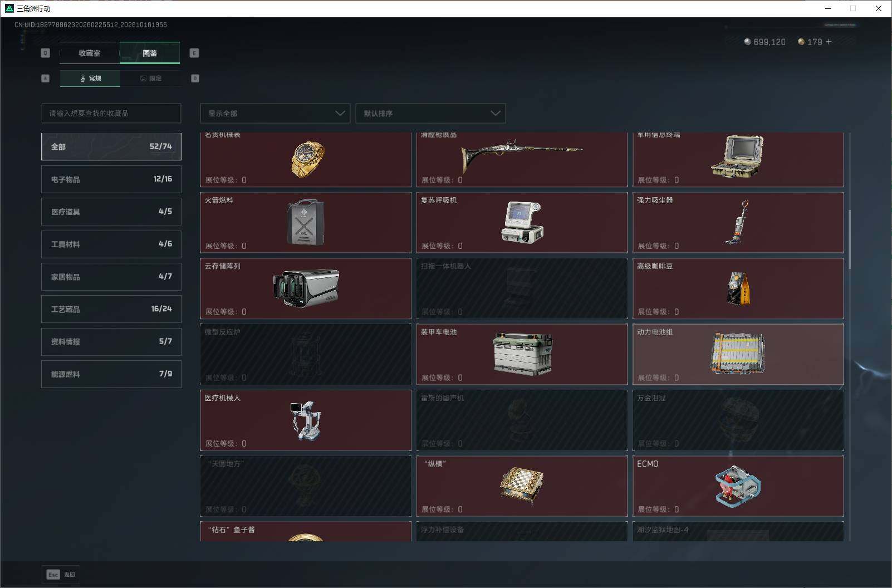
Task: Click the Esc key icon
Action: pos(53,575)
